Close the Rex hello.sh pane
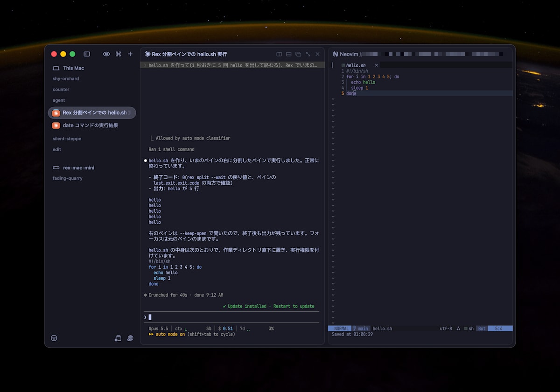Viewport: 560px width, 392px height. 318,54
